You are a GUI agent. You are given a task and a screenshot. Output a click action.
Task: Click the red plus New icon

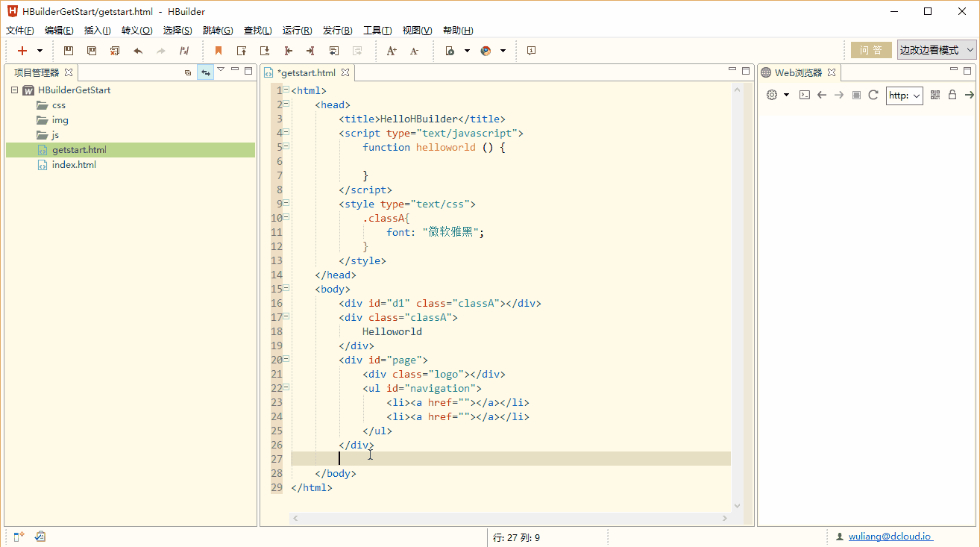click(x=22, y=51)
